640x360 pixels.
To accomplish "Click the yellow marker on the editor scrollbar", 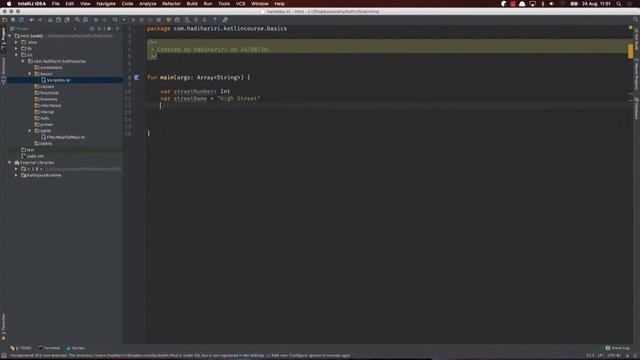I will (631, 51).
